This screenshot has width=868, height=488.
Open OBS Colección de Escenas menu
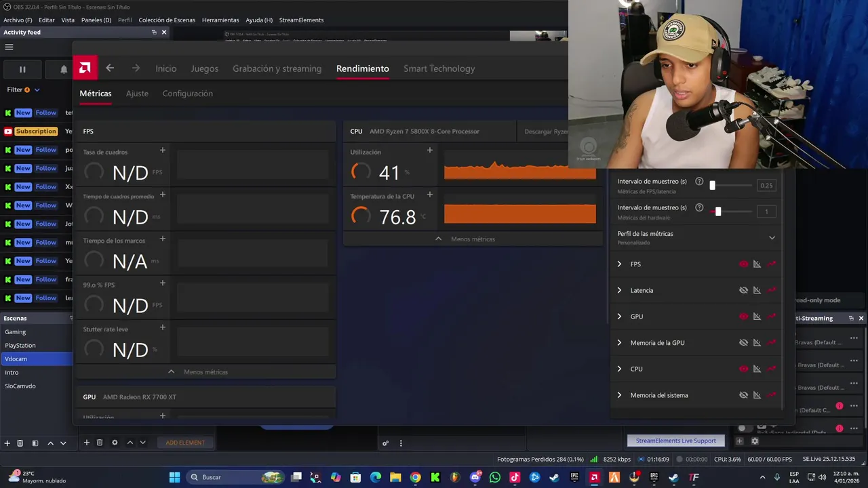pos(167,20)
